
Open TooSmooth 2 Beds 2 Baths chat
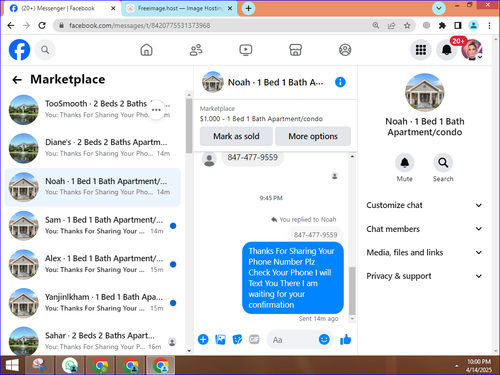(x=93, y=110)
